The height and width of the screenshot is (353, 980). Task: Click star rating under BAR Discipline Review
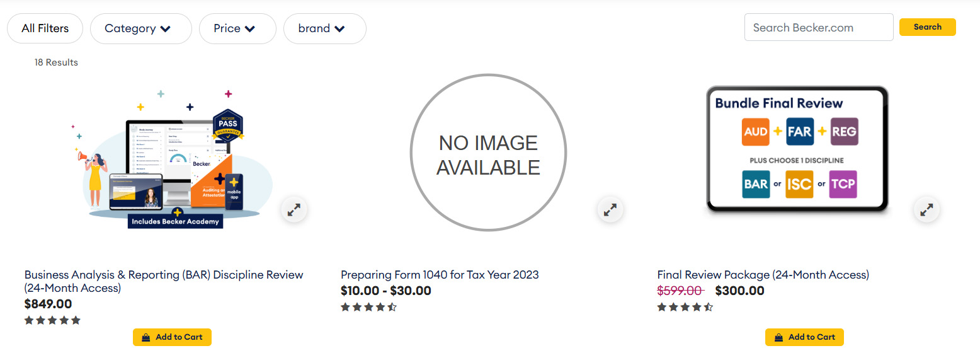click(53, 320)
